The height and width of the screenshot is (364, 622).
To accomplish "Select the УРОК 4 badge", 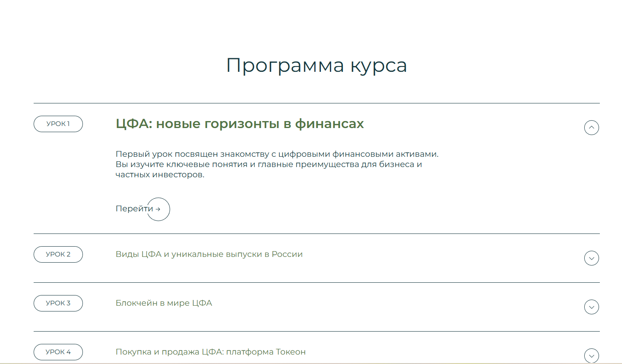I will click(58, 352).
